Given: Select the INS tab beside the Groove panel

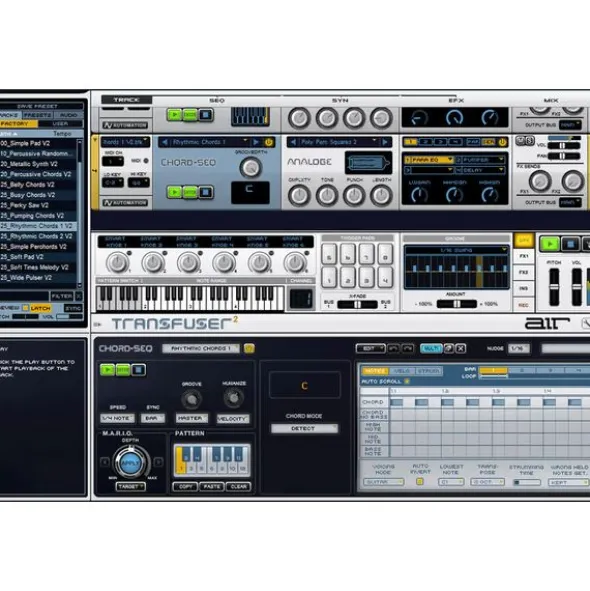Looking at the screenshot, I should (x=523, y=288).
